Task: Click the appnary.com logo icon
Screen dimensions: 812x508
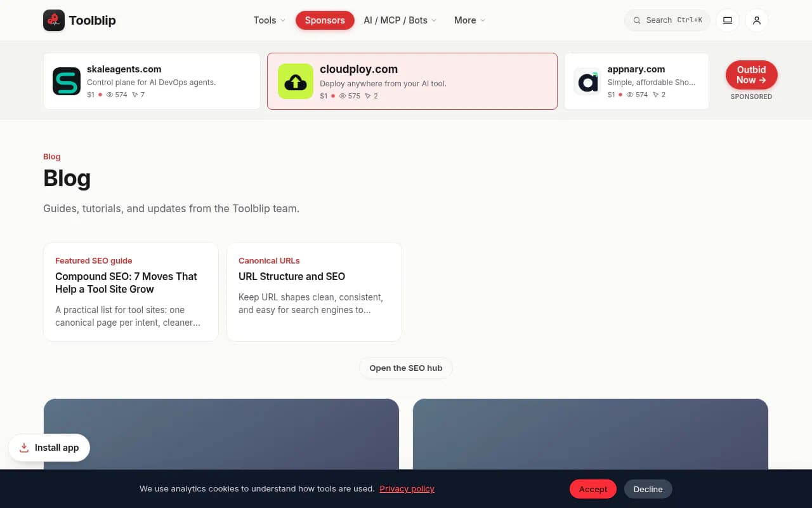Action: (x=587, y=81)
